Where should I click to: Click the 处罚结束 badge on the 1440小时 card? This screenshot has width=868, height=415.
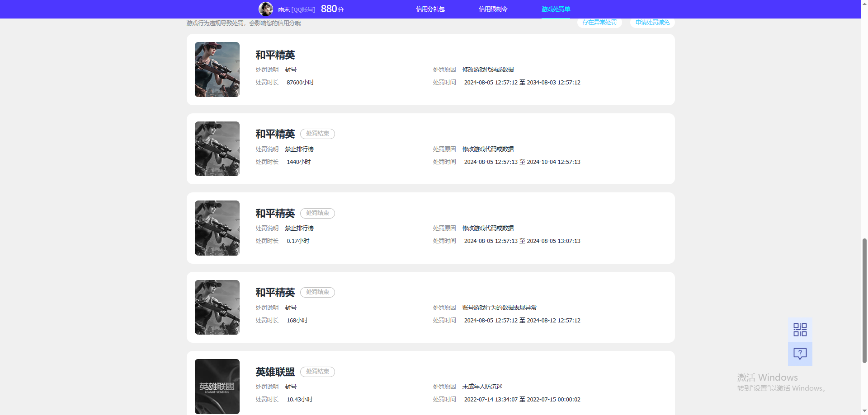[x=317, y=134]
